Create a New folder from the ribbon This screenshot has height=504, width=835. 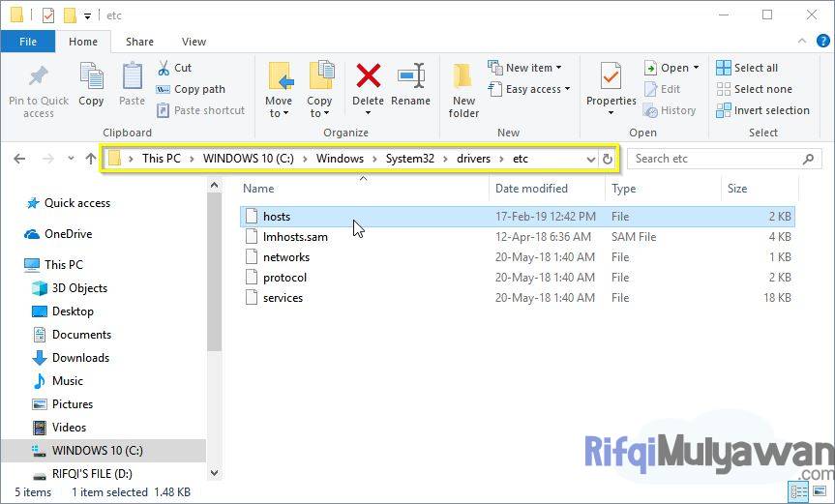[463, 91]
